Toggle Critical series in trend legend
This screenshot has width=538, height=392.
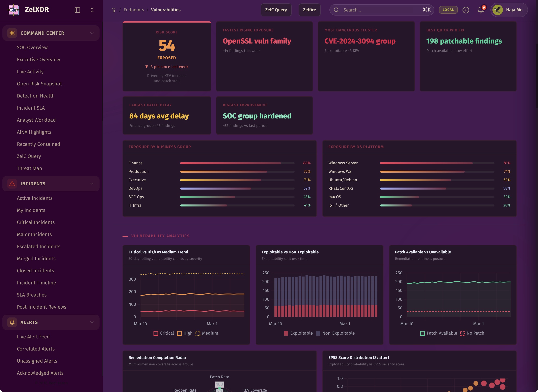click(x=164, y=333)
